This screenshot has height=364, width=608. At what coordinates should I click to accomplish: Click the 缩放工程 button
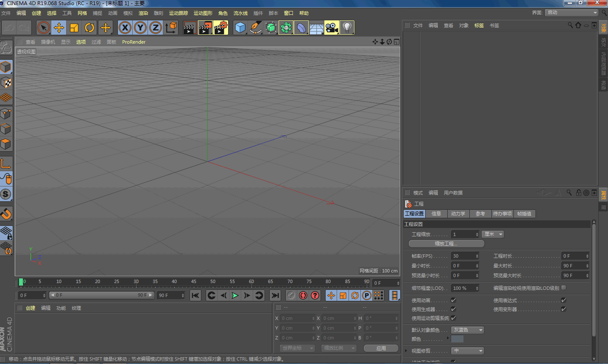[446, 244]
